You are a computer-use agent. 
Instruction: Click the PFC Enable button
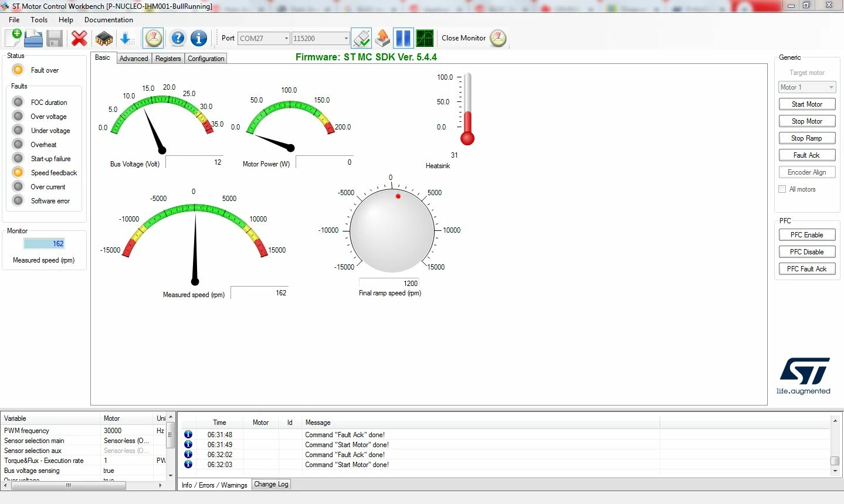(807, 235)
